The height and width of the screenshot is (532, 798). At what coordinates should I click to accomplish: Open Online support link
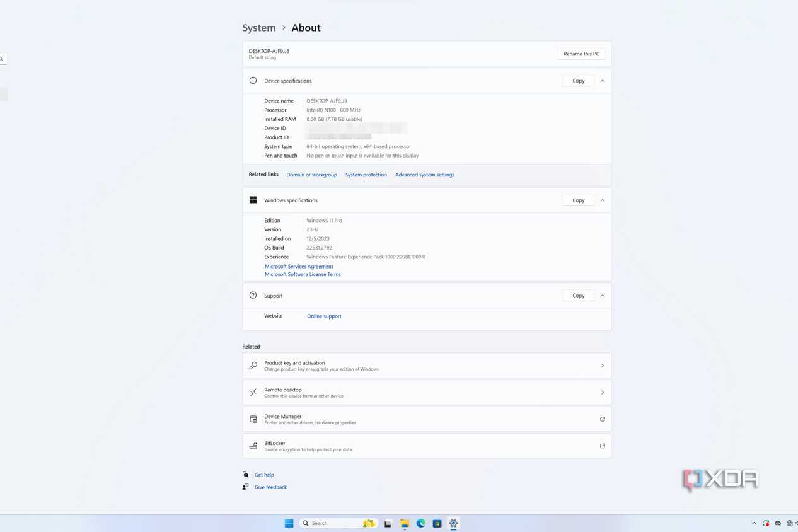tap(324, 316)
